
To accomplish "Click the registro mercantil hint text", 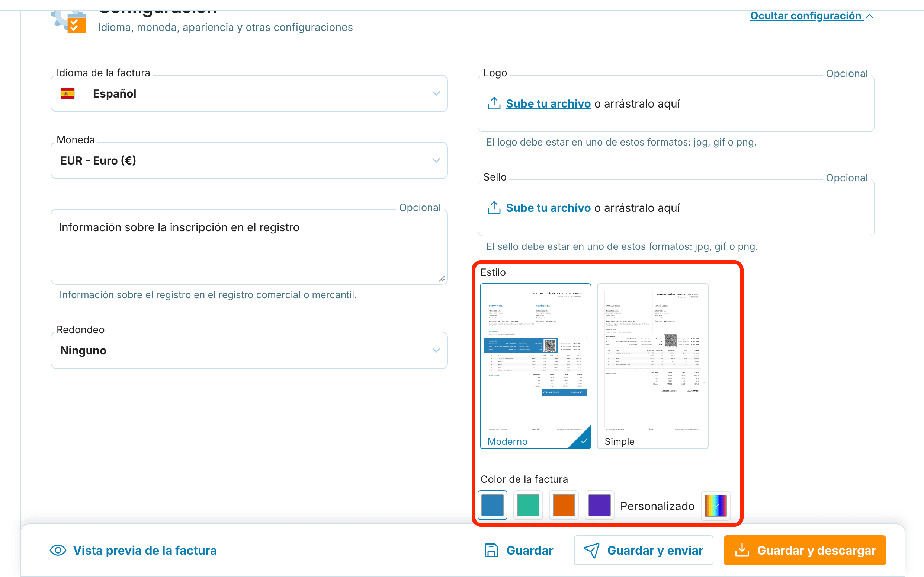I will tap(208, 295).
